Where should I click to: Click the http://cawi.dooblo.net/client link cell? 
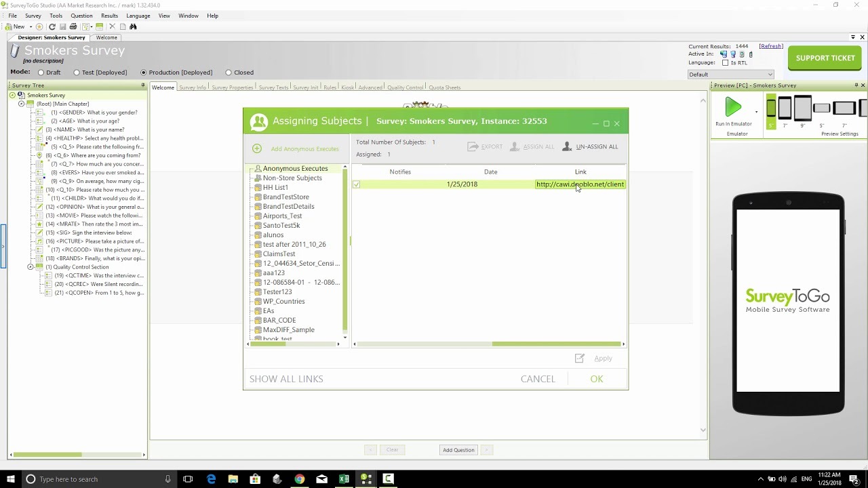[580, 184]
